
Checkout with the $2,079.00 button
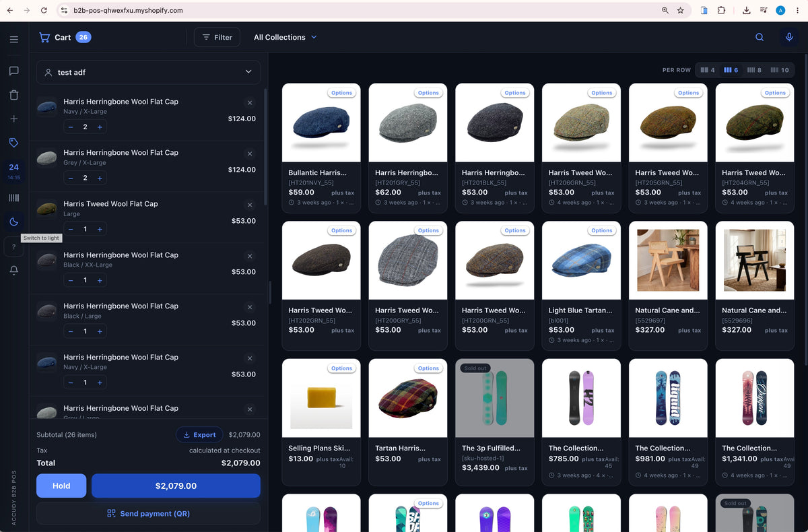pyautogui.click(x=176, y=486)
